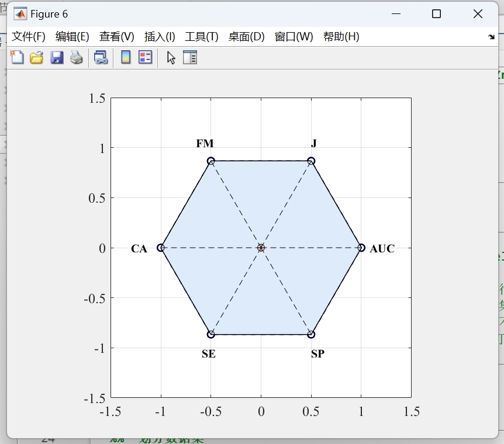Toggle the Edit Plot arrow tool

coord(171,58)
